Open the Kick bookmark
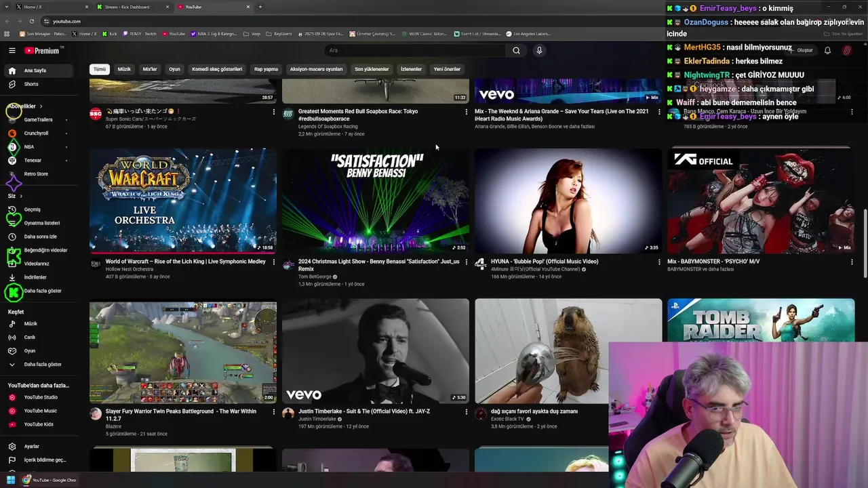 [x=109, y=33]
